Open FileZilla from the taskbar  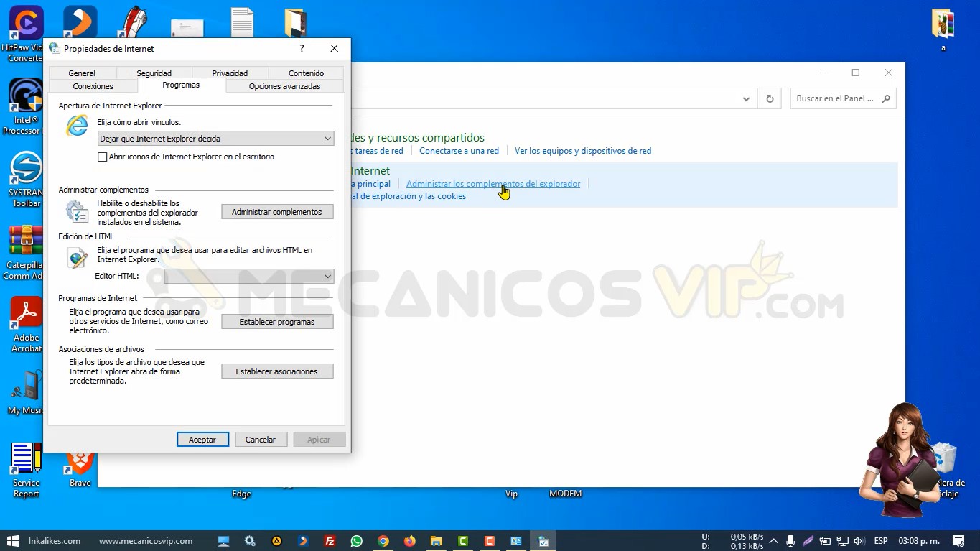pyautogui.click(x=330, y=540)
